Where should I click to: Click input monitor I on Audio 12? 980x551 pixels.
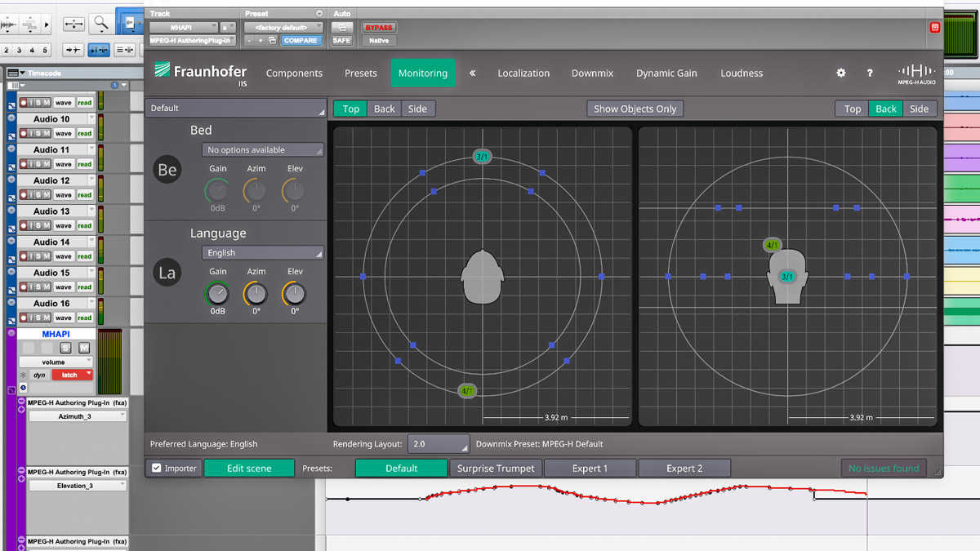coord(32,194)
